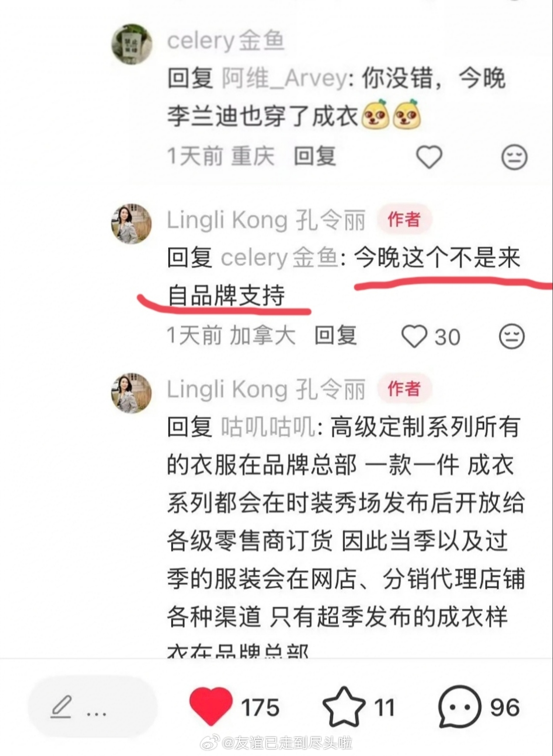Screen dimensions: 553x756
Task: Tap the 作者 badge on first reply
Action: click(404, 219)
